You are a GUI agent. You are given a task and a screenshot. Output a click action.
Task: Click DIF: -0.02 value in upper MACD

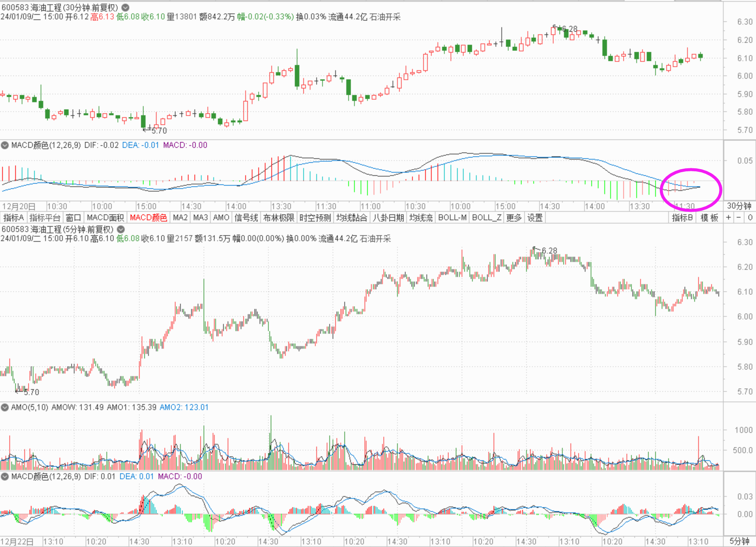tap(101, 145)
